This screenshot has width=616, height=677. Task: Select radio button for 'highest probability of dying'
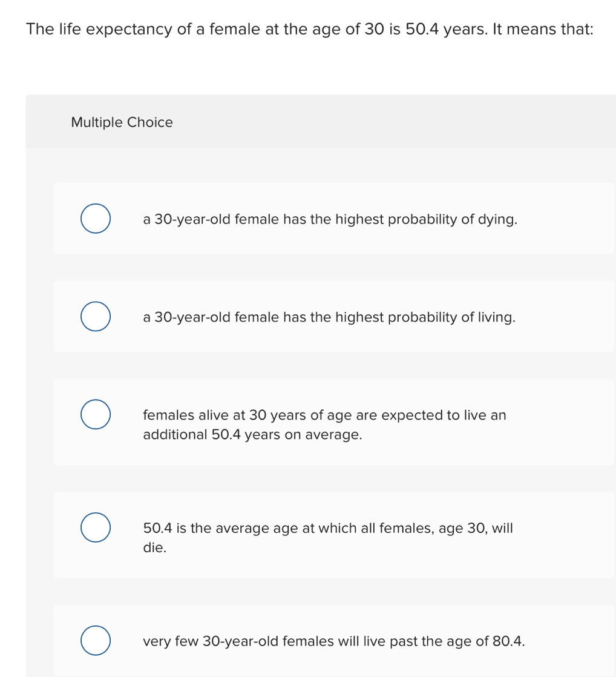click(x=96, y=219)
